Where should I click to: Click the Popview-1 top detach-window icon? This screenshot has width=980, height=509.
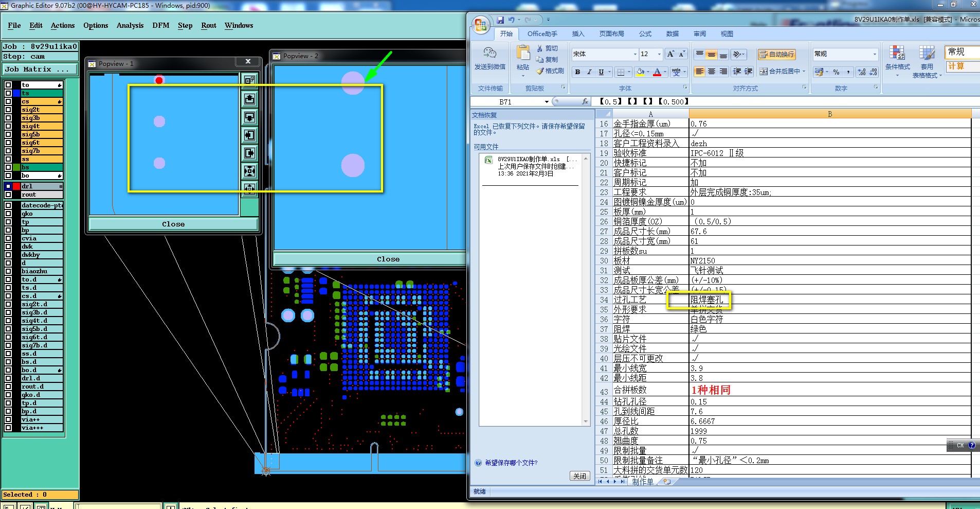pyautogui.click(x=249, y=80)
